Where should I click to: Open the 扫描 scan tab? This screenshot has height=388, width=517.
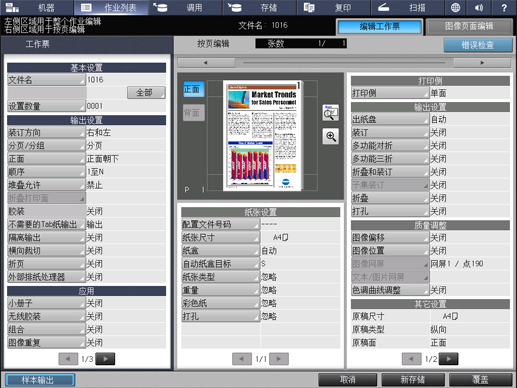407,7
